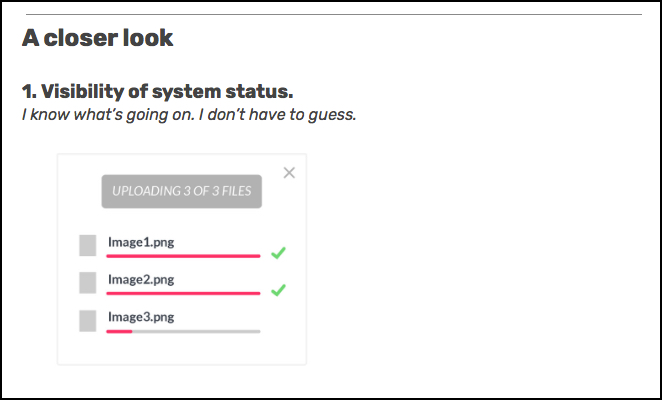Screen dimensions: 662x400
Task: Click the pink filled portion of Image3.png progress
Action: click(119, 332)
